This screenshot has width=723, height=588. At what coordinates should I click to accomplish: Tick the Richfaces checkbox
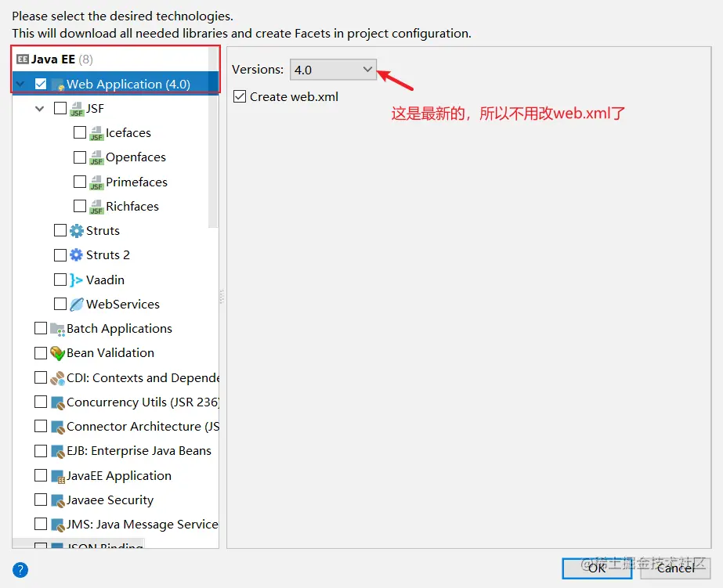tap(80, 206)
